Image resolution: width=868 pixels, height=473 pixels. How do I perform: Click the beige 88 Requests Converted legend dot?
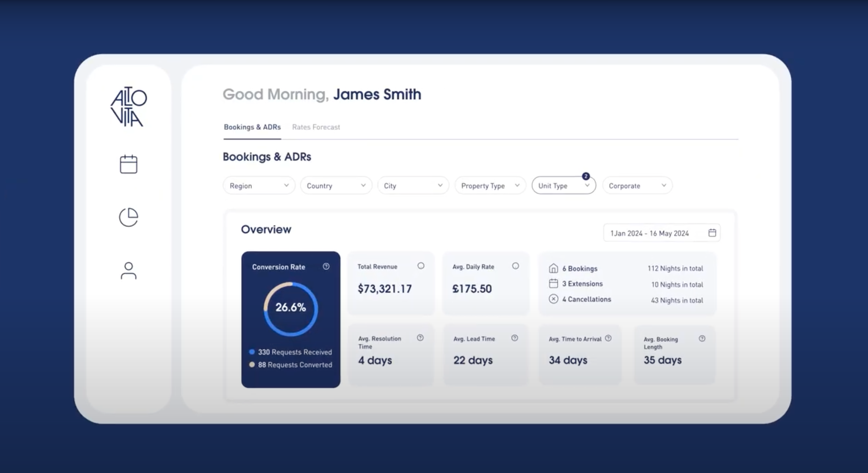[252, 364]
